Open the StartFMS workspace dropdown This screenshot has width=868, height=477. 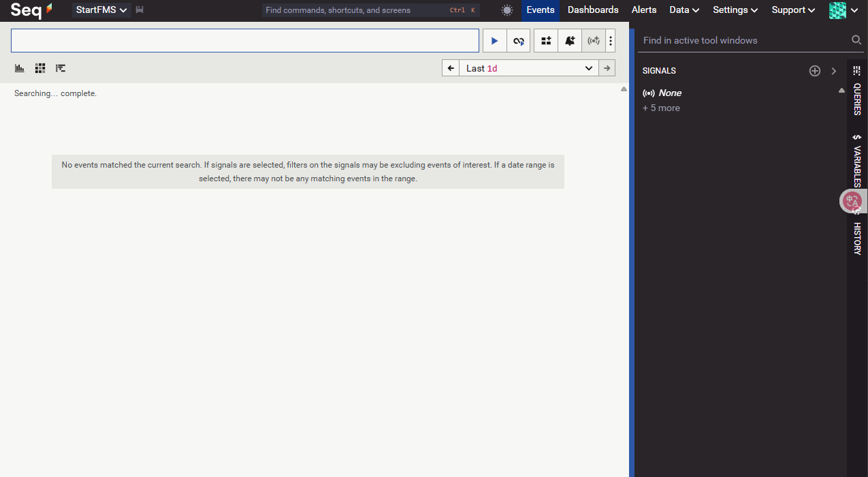[101, 10]
